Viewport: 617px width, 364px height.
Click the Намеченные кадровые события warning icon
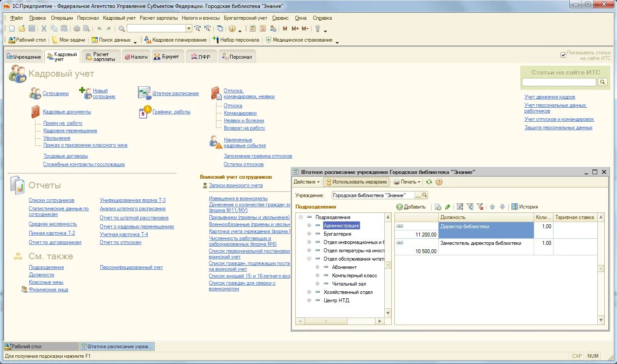coord(216,142)
